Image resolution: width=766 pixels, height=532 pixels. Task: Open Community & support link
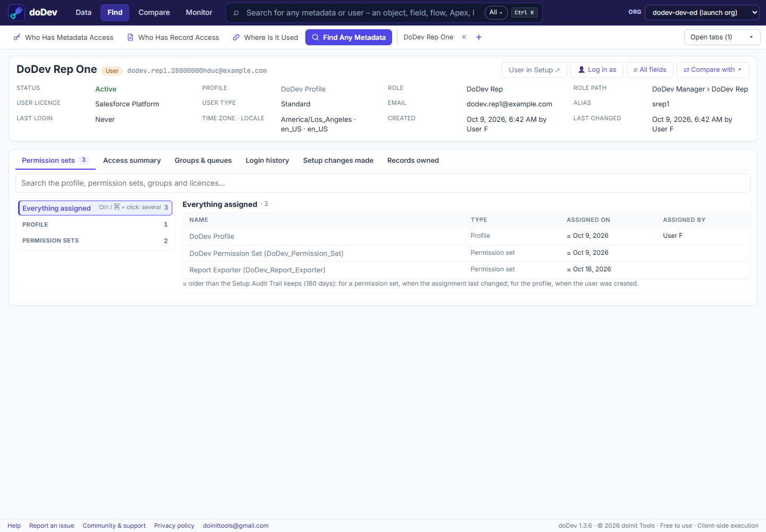[x=114, y=526]
